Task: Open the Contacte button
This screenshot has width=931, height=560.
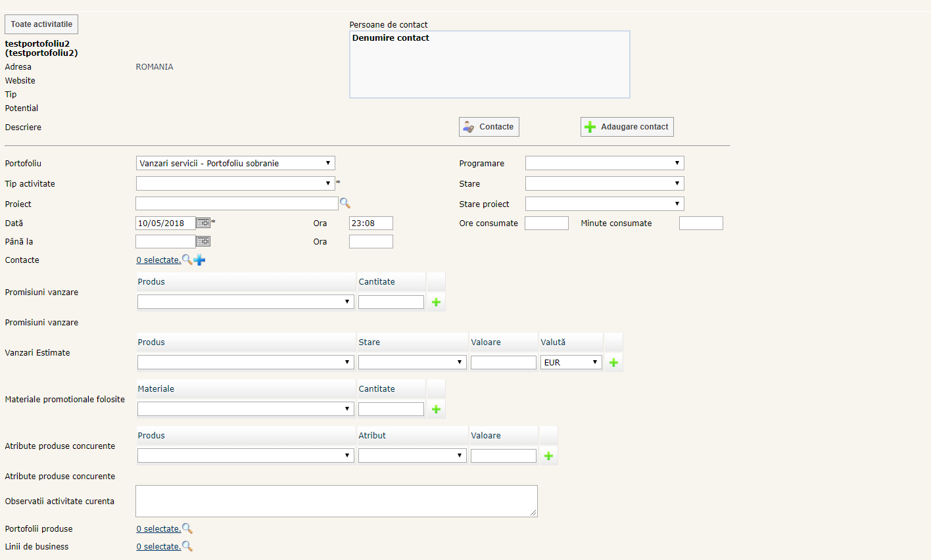Action: coord(489,127)
